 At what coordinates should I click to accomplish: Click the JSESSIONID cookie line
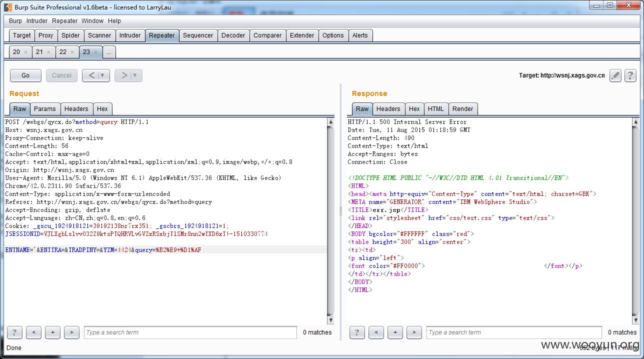(136, 234)
